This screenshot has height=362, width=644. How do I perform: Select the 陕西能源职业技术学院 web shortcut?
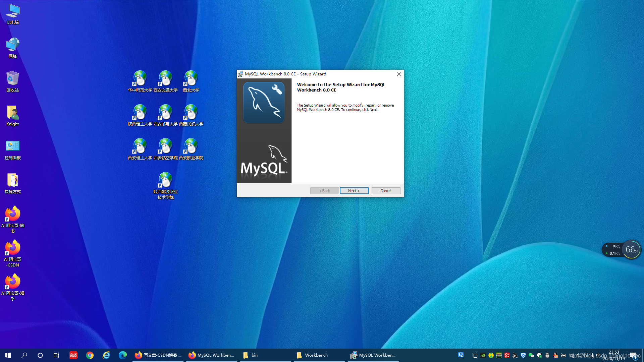click(x=166, y=186)
